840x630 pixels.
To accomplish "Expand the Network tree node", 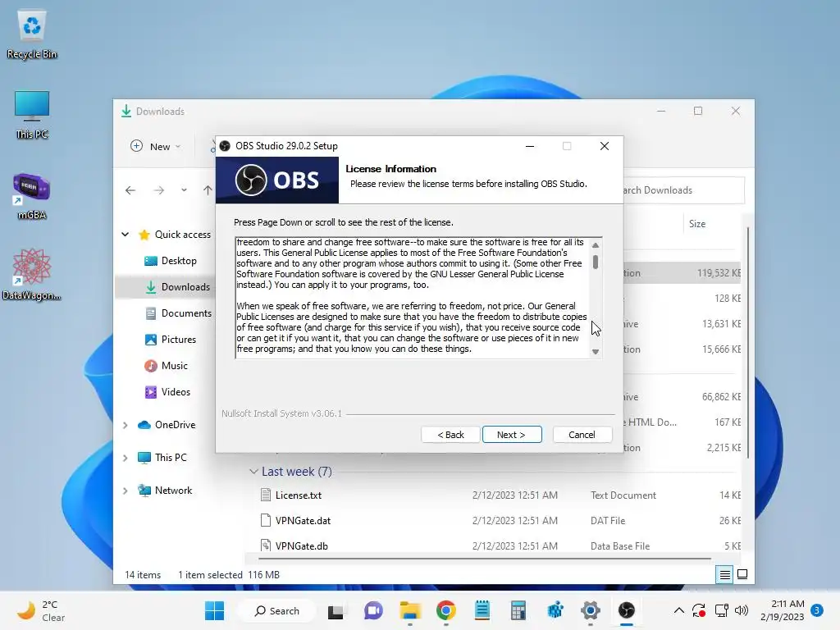I will [126, 491].
